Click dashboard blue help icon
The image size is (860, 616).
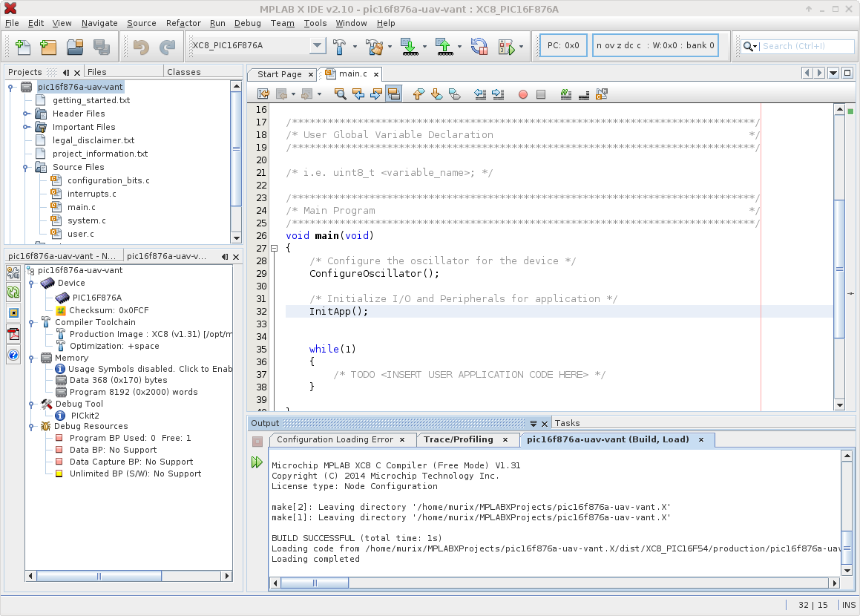[13, 355]
